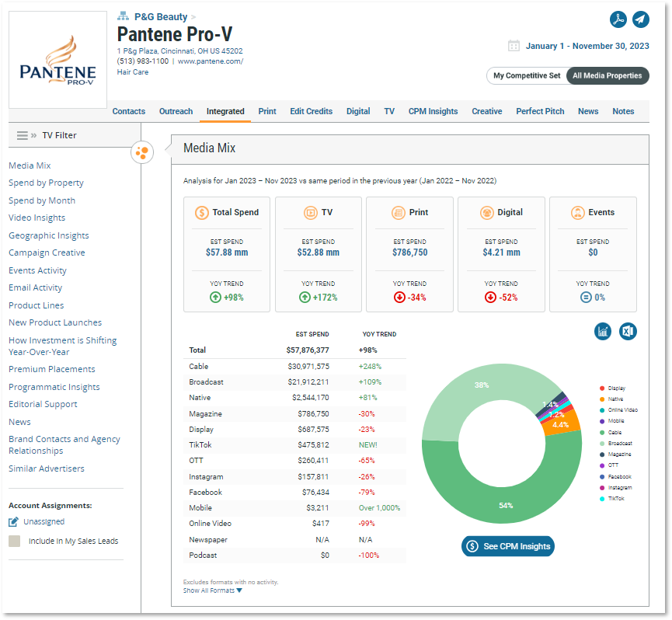672x620 pixels.
Task: Go to Campaign Creative section
Action: (x=47, y=253)
